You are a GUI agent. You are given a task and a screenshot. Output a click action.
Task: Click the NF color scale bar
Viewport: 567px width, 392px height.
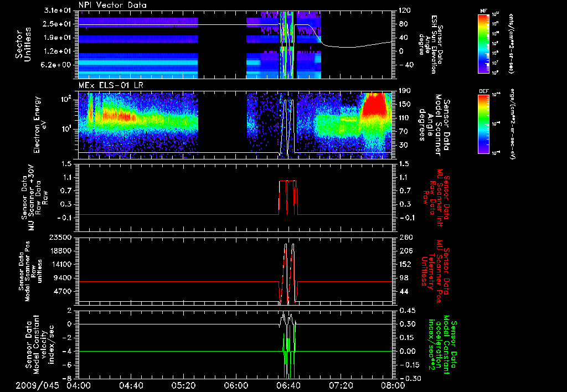(484, 43)
